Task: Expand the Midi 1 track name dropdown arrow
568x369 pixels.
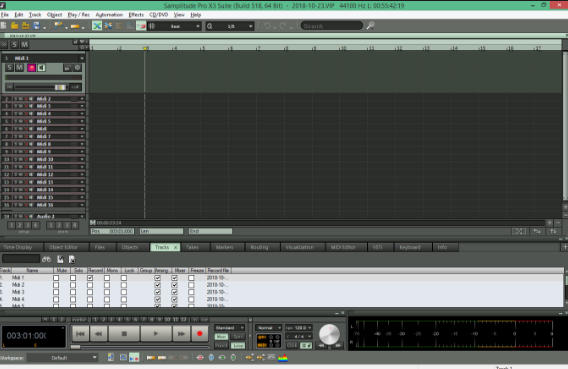Action: (x=82, y=58)
